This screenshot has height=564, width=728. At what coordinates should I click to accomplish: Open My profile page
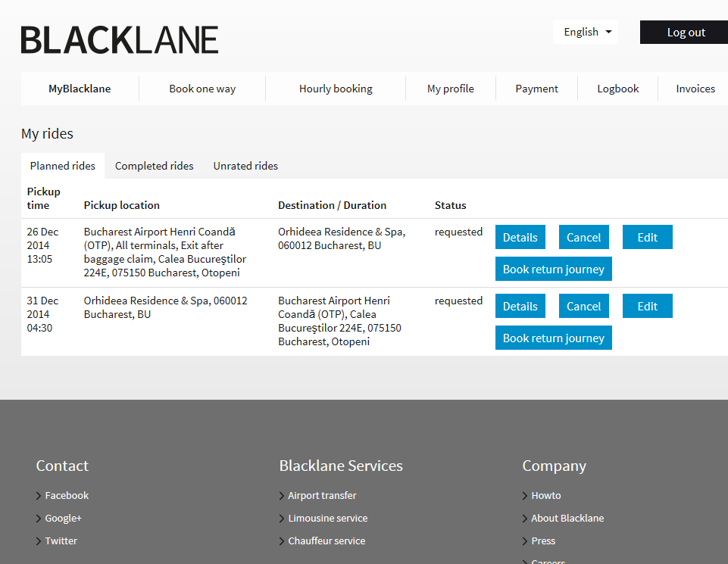coord(450,89)
